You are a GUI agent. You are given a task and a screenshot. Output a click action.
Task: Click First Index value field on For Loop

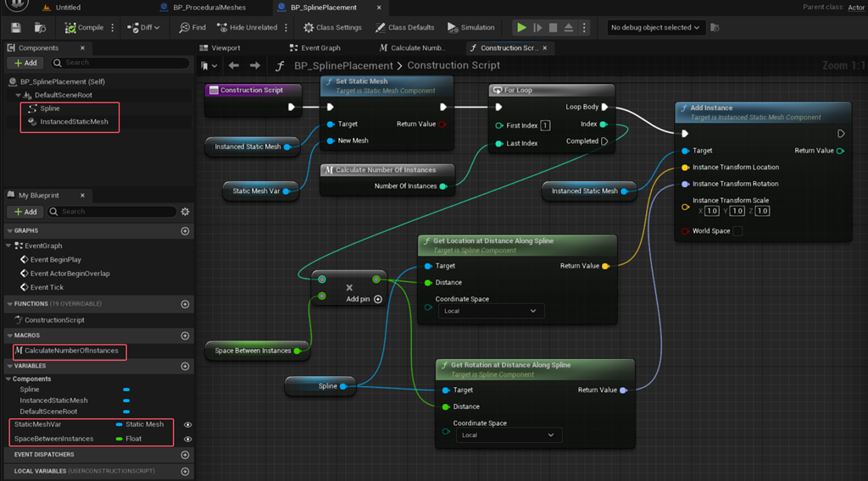(545, 125)
